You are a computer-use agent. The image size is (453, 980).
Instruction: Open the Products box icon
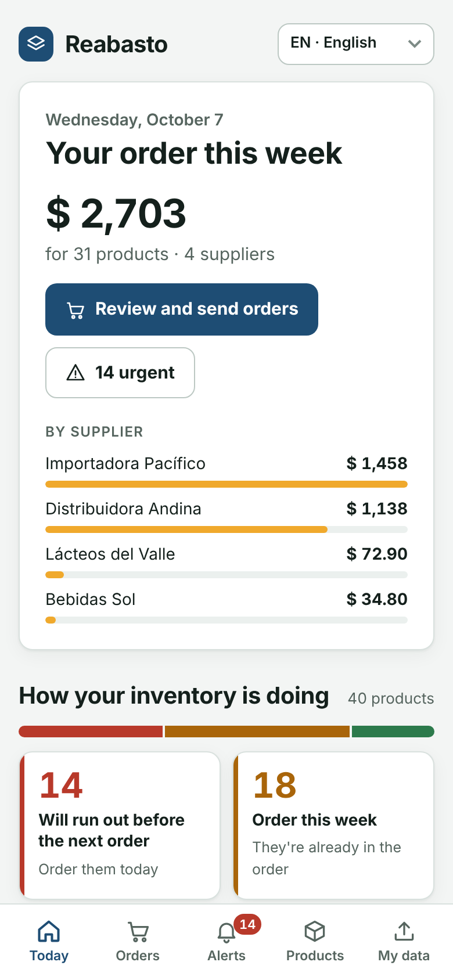click(315, 931)
